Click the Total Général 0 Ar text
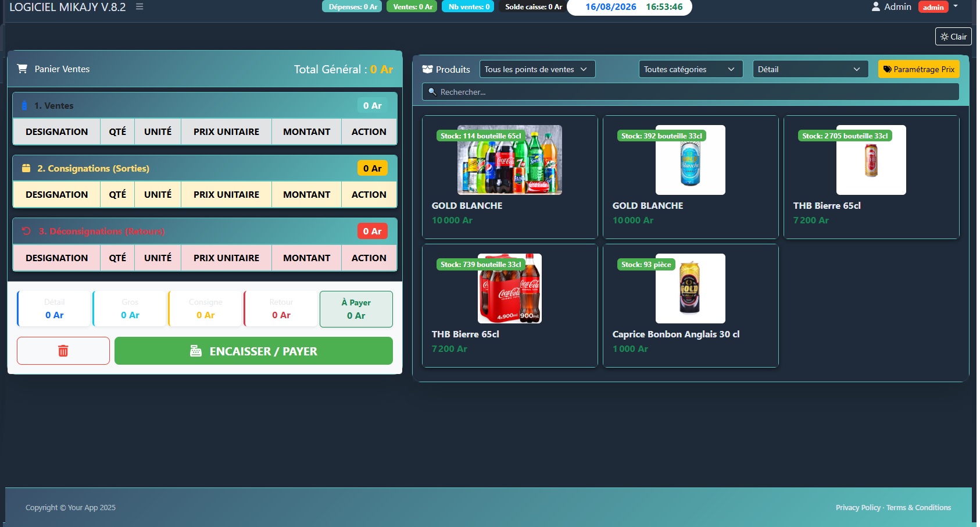The height and width of the screenshot is (527, 980). [344, 69]
